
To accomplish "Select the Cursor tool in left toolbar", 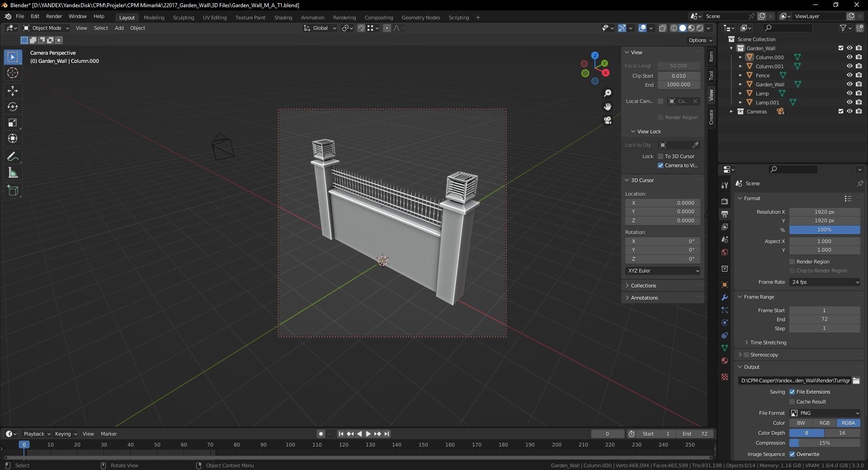I will [13, 73].
